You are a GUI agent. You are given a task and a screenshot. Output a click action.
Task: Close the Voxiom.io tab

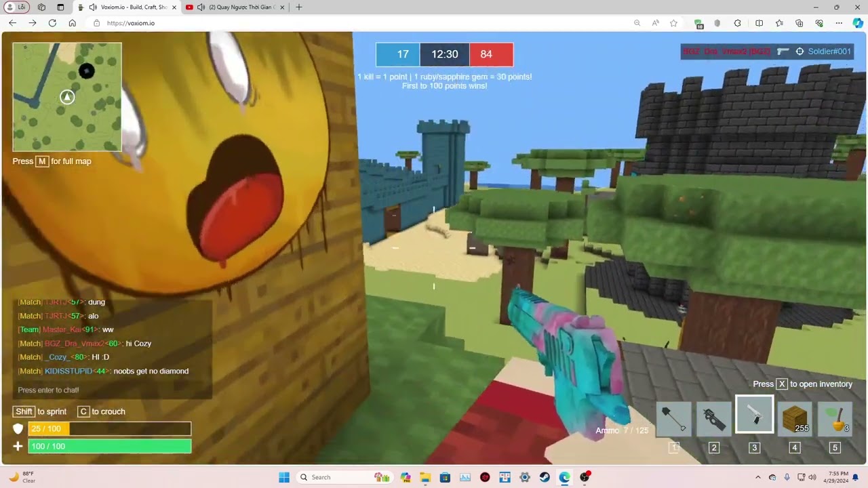pyautogui.click(x=174, y=7)
